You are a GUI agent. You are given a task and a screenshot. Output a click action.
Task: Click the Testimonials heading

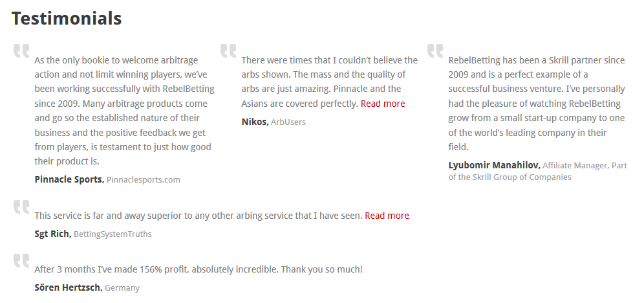click(x=67, y=19)
